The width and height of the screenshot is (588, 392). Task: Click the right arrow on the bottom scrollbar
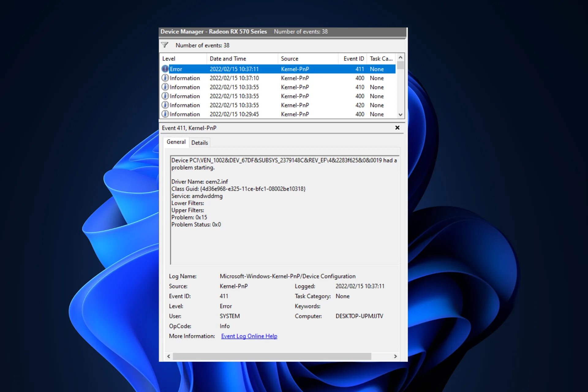point(395,356)
